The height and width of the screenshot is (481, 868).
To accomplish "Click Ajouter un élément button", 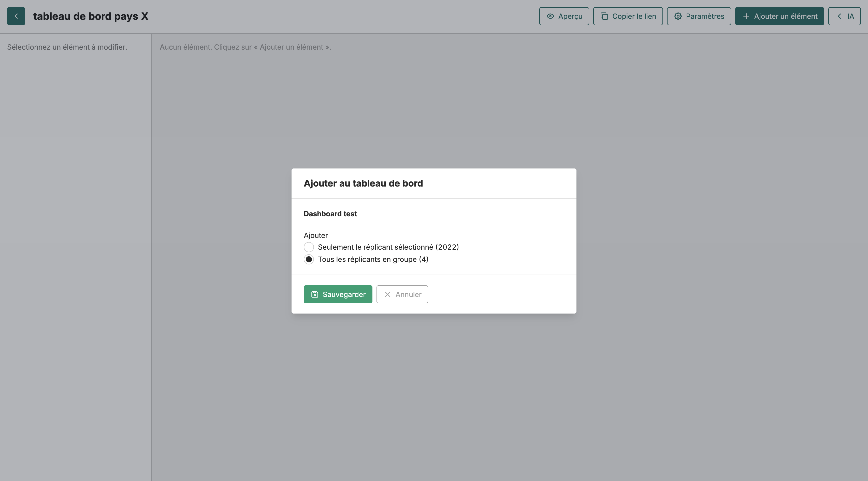I will pos(779,16).
